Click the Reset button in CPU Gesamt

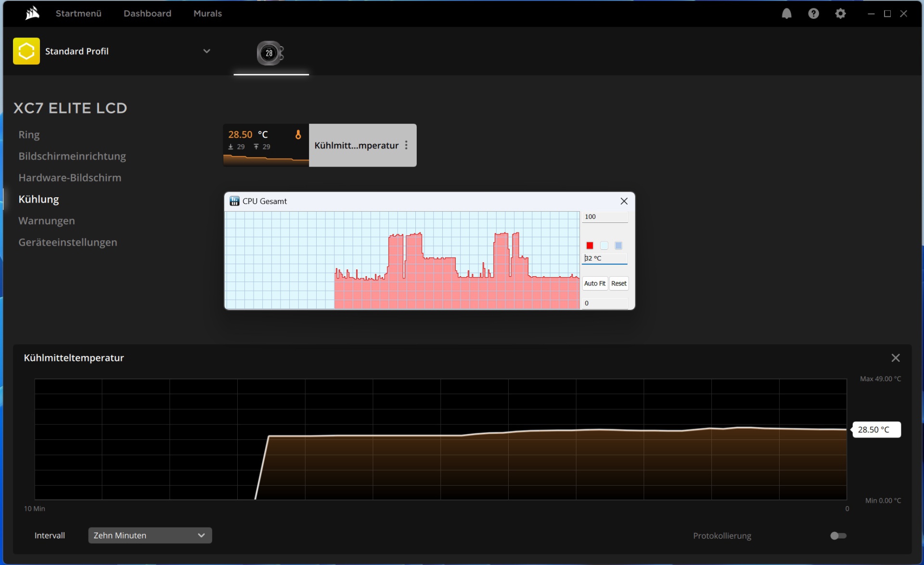(619, 283)
